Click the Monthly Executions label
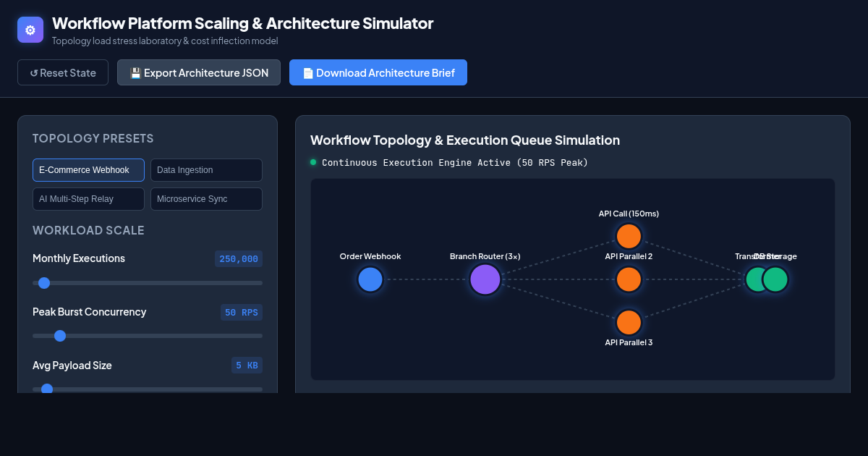This screenshot has width=868, height=456. (79, 258)
